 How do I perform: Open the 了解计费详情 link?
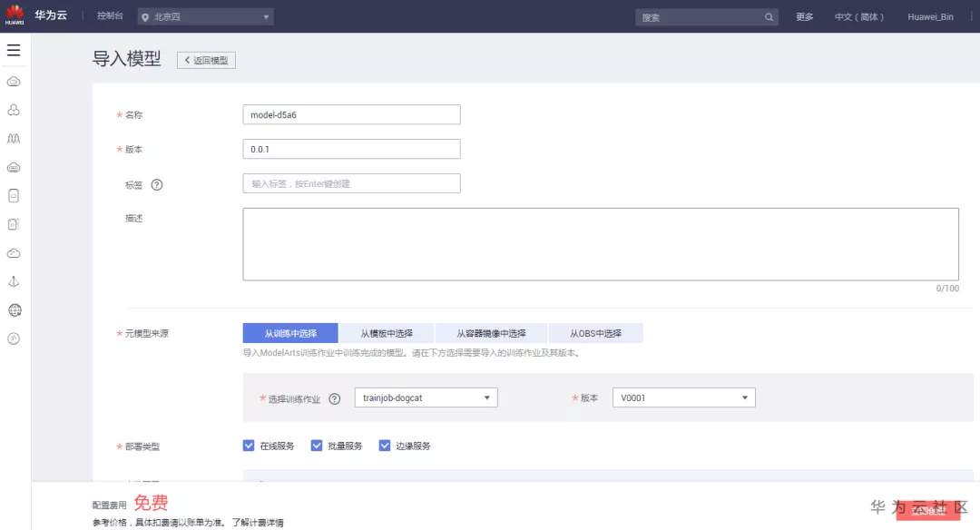[258, 523]
